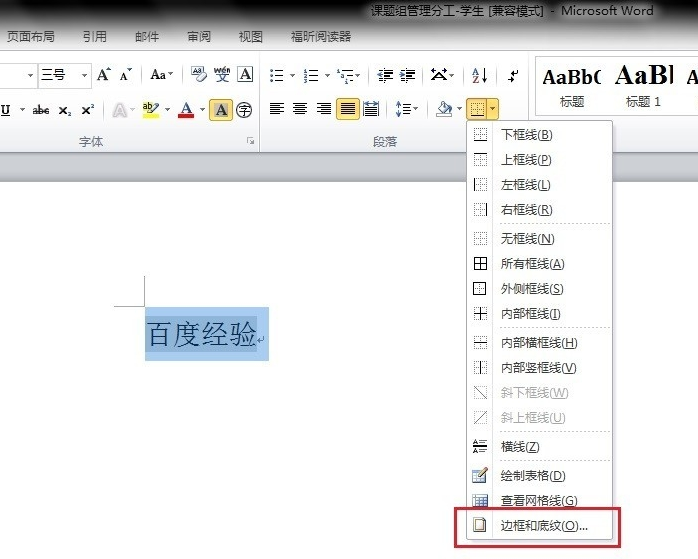Click the Shrink Font icon

click(x=126, y=74)
